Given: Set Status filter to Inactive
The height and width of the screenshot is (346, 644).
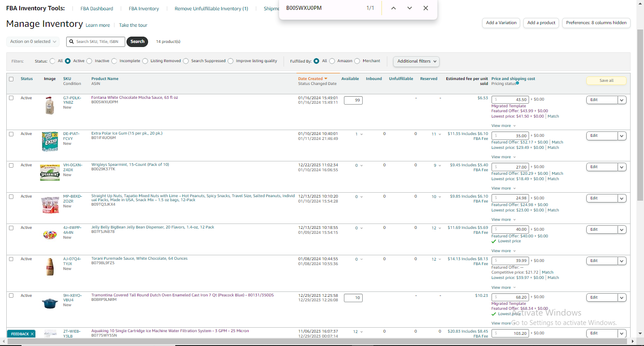Looking at the screenshot, I should coord(89,61).
